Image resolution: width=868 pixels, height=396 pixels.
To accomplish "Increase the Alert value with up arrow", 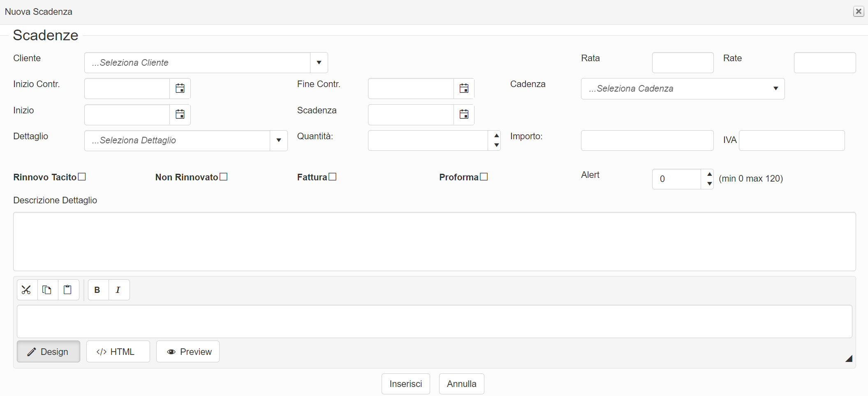I will click(x=709, y=174).
